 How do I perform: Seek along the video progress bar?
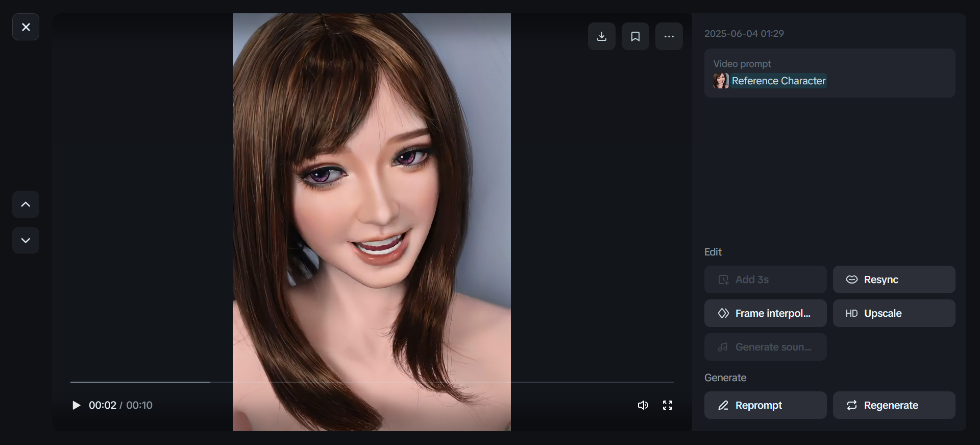point(372,382)
